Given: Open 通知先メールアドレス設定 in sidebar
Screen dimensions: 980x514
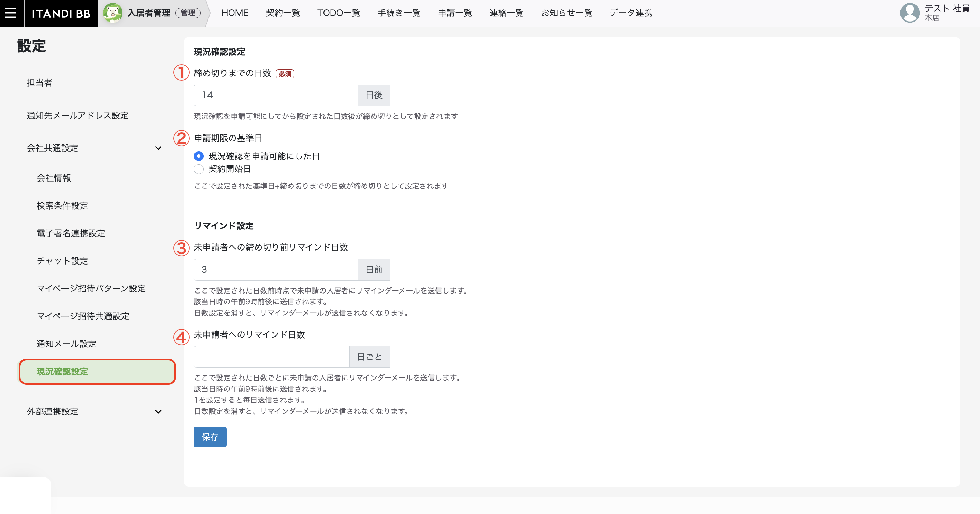Looking at the screenshot, I should [x=77, y=116].
